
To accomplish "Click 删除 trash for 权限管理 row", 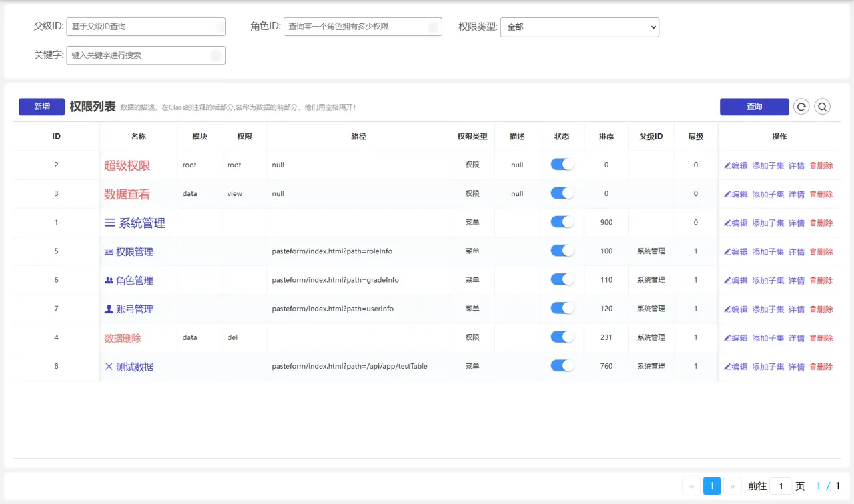I will 821,251.
